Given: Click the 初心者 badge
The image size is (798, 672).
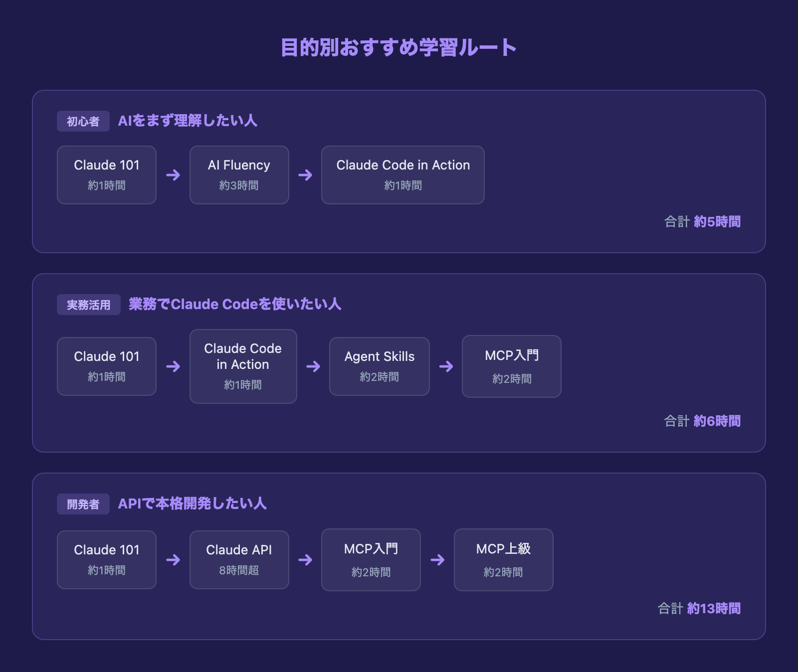Looking at the screenshot, I should [83, 121].
